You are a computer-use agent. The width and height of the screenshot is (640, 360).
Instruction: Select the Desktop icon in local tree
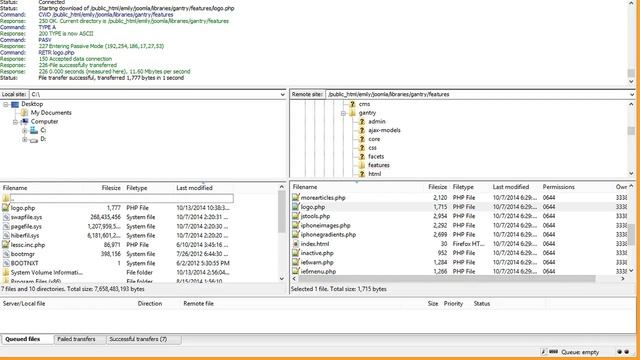coord(15,104)
